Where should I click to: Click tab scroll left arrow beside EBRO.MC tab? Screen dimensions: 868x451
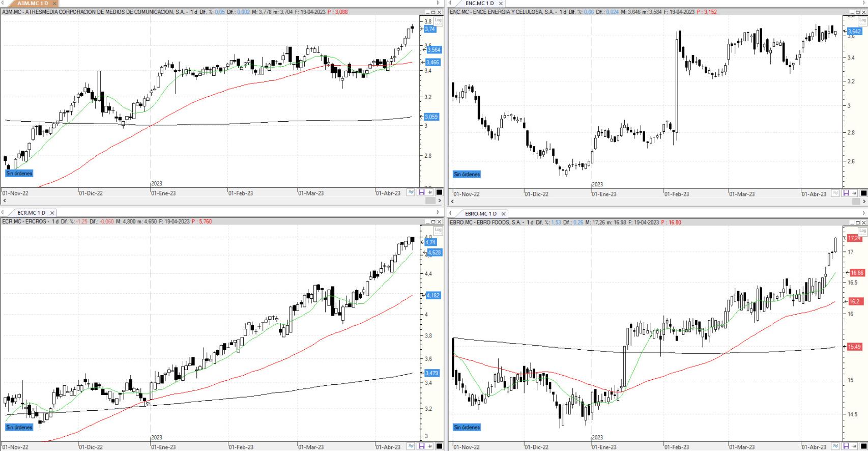coord(451,214)
